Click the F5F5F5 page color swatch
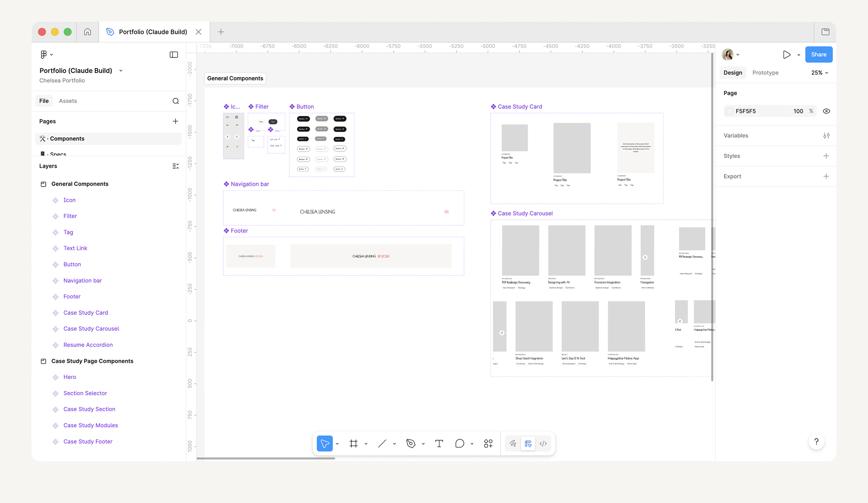Viewport: 868px width, 503px height. coord(730,111)
